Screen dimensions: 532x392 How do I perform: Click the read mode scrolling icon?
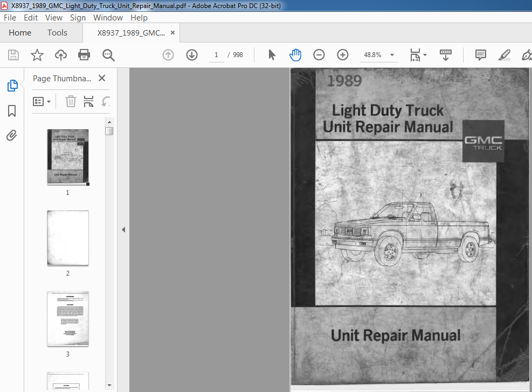[445, 54]
